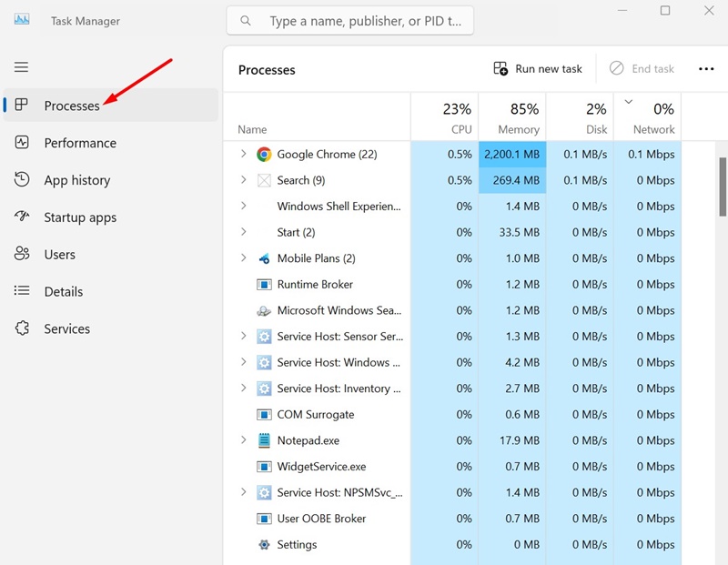Sort processes by Memory column header
The image size is (728, 565).
(x=511, y=118)
